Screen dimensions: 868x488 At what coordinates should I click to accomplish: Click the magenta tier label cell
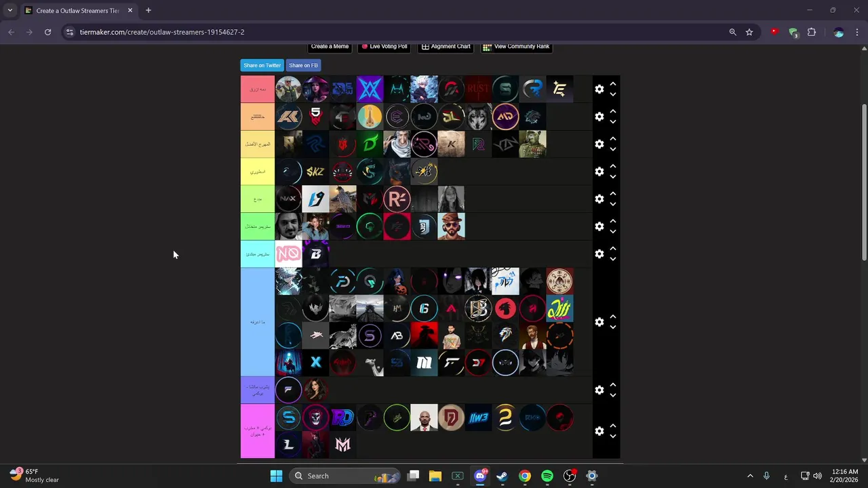pyautogui.click(x=258, y=431)
